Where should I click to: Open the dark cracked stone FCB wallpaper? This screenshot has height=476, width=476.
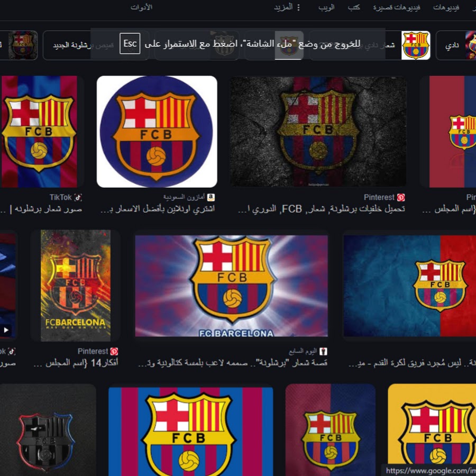click(318, 132)
